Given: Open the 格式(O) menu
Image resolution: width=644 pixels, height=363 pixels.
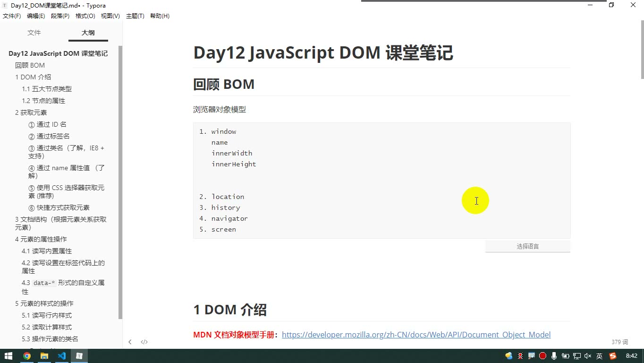Looking at the screenshot, I should pyautogui.click(x=85, y=16).
